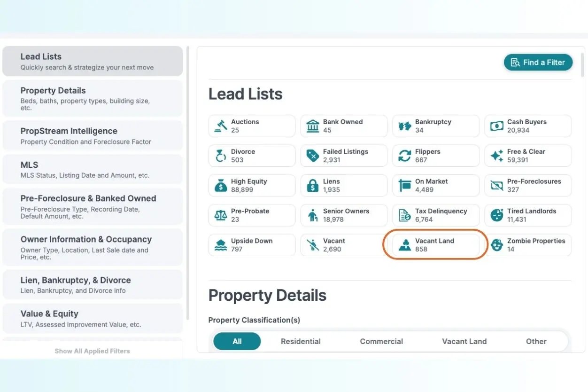Click the Tired Landlords face icon

[497, 215]
